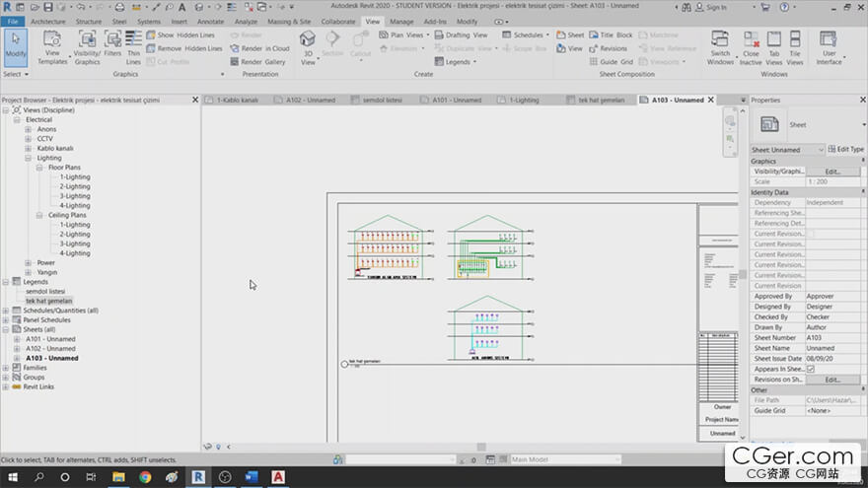Click the Edit Type button
The image size is (868, 488).
pos(847,150)
